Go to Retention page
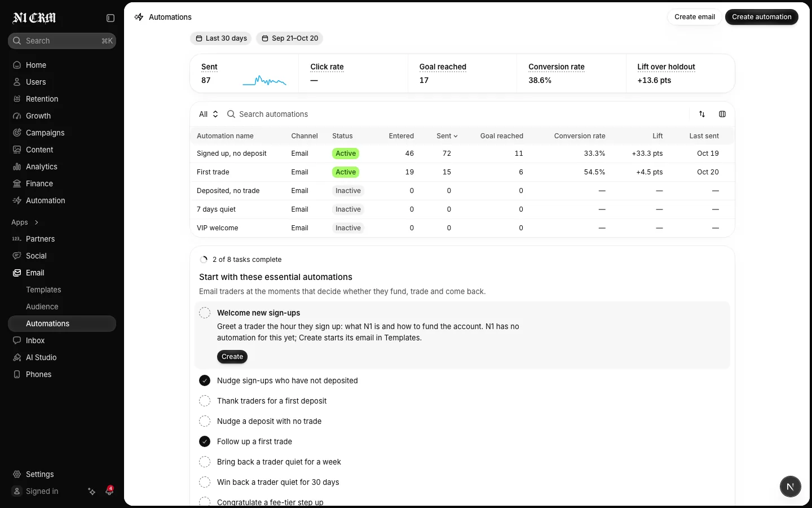The image size is (812, 508). (62, 99)
